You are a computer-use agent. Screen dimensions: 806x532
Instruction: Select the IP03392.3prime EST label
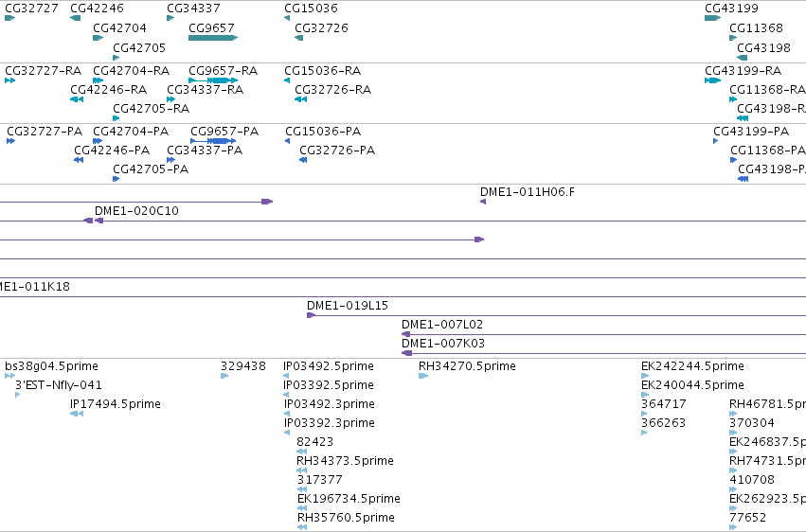329,423
